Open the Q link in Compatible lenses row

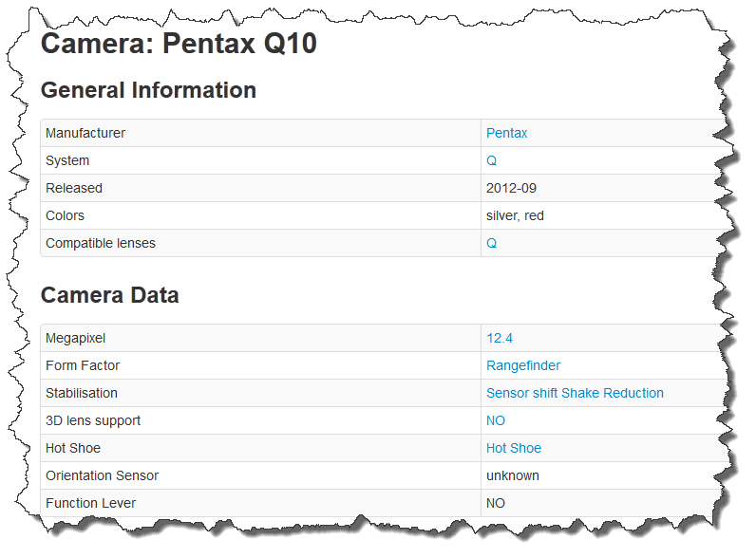click(x=491, y=243)
